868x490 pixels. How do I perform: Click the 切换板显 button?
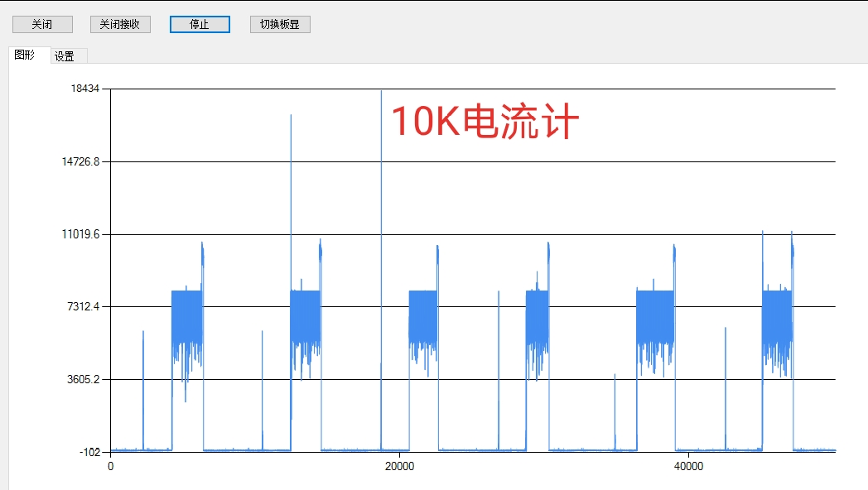pyautogui.click(x=280, y=24)
